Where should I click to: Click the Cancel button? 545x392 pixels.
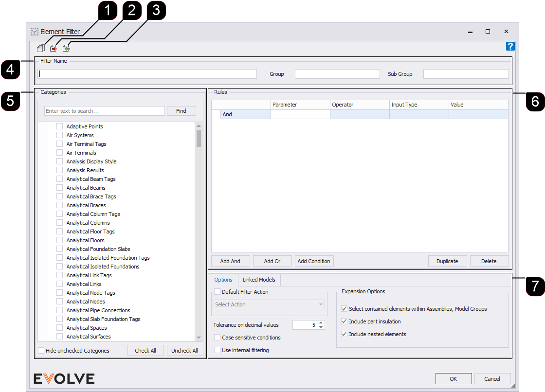(x=492, y=379)
